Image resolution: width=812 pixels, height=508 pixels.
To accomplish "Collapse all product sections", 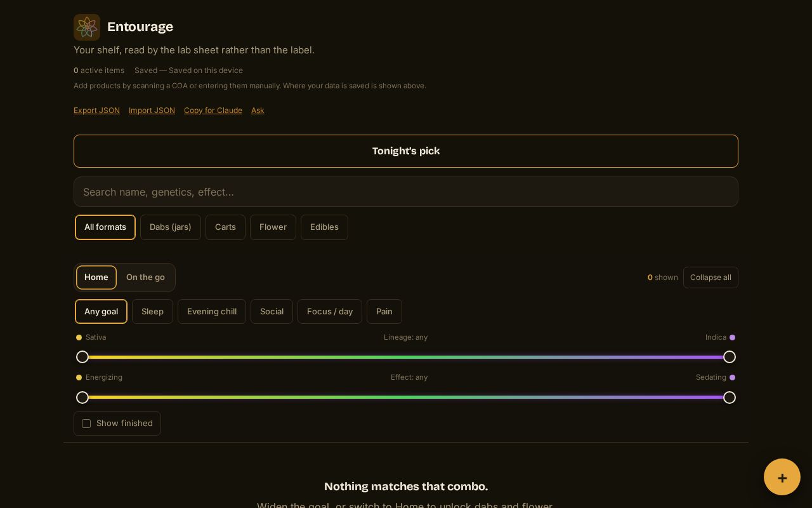I will click(x=710, y=277).
